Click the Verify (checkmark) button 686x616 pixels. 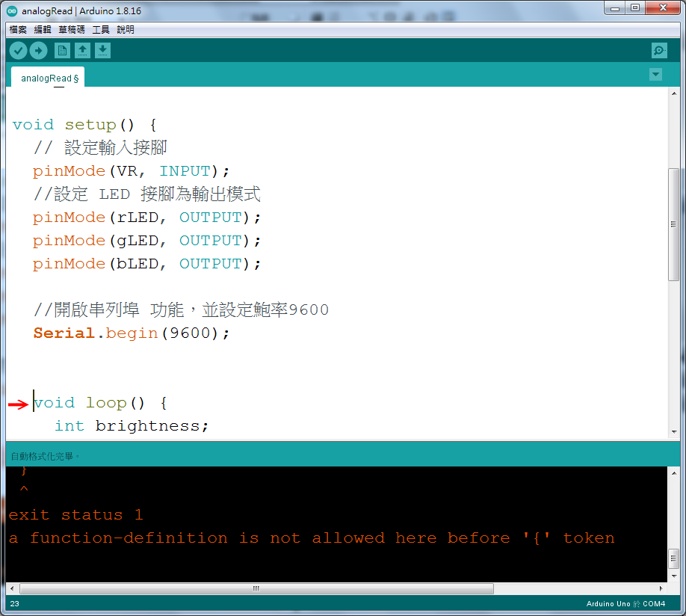pyautogui.click(x=19, y=51)
